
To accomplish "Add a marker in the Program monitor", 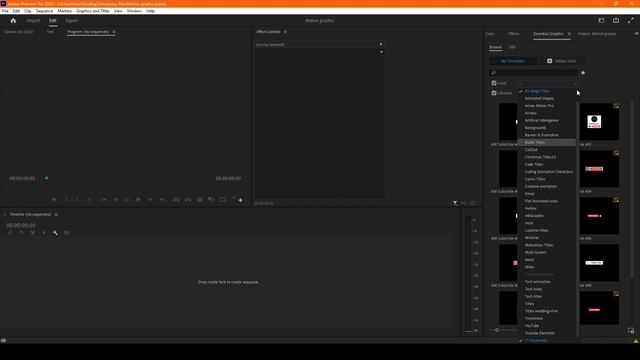I will [x=54, y=200].
